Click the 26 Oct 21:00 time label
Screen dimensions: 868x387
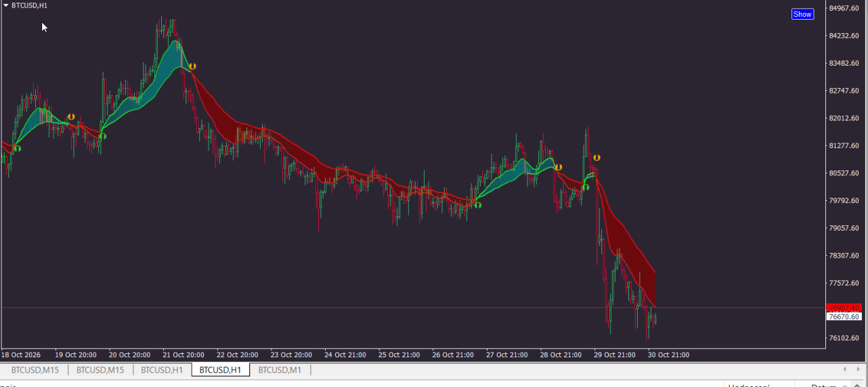click(453, 355)
